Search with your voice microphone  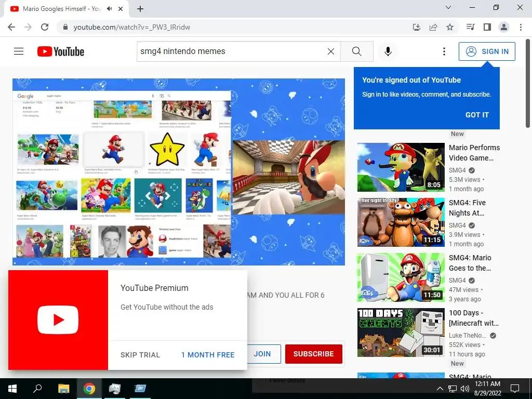388,51
